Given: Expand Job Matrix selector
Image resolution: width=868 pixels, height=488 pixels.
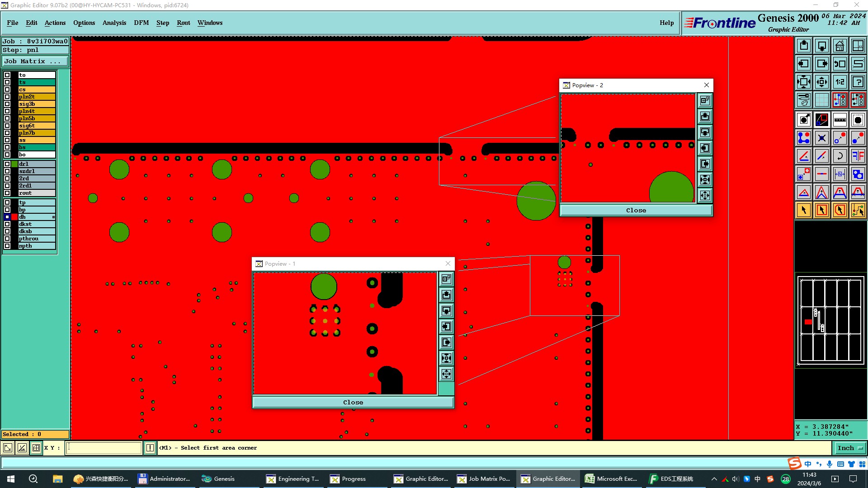Looking at the screenshot, I should tap(35, 61).
